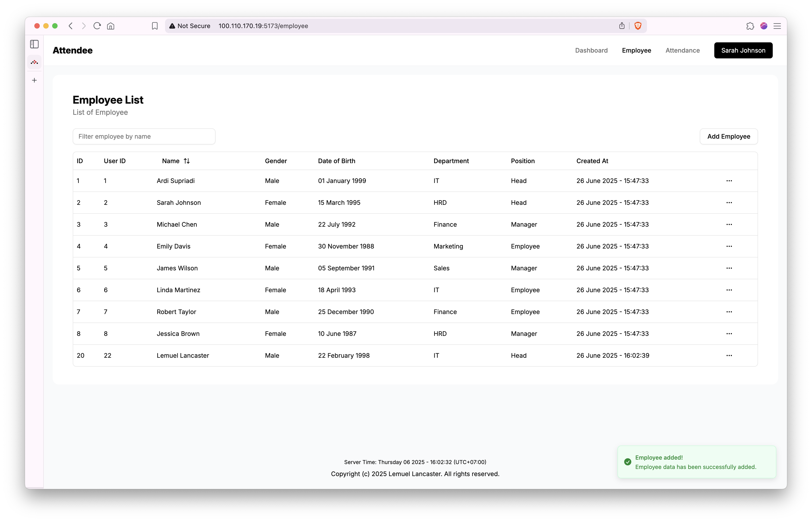Click the Position column header
This screenshot has width=812, height=522.
click(523, 161)
